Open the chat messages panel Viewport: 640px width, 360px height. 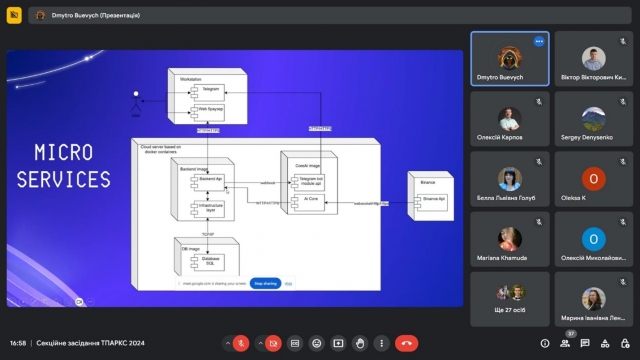coord(585,344)
